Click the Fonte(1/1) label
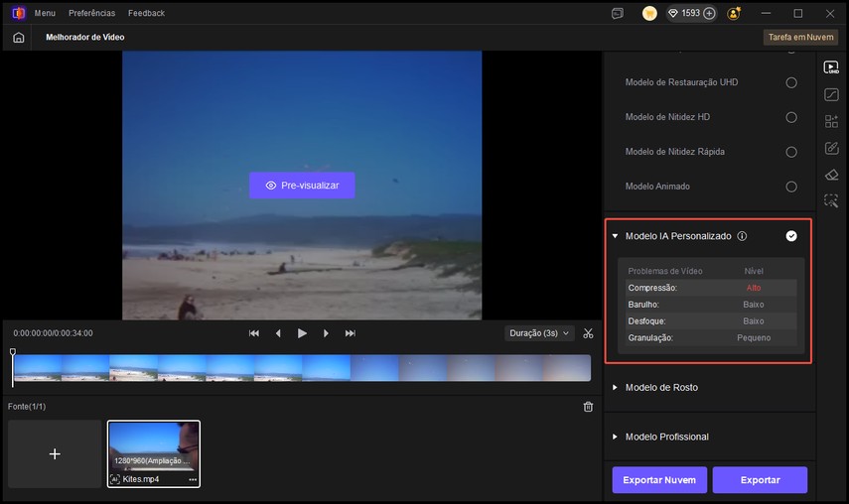Viewport: 849px width, 504px height. pyautogui.click(x=27, y=406)
